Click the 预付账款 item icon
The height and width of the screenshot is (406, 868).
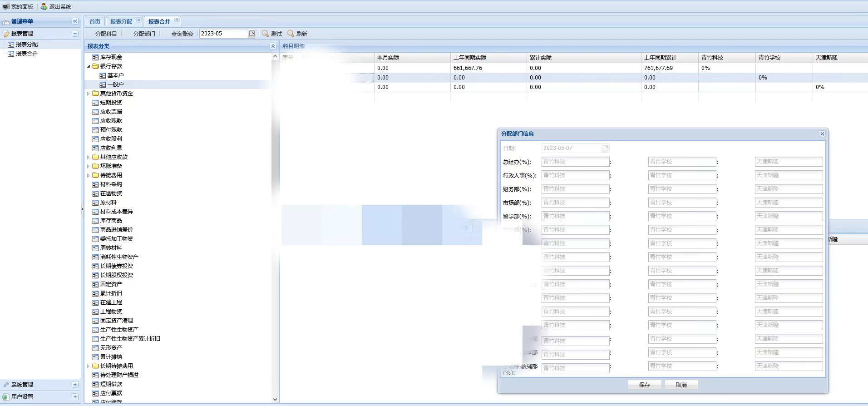tap(95, 130)
